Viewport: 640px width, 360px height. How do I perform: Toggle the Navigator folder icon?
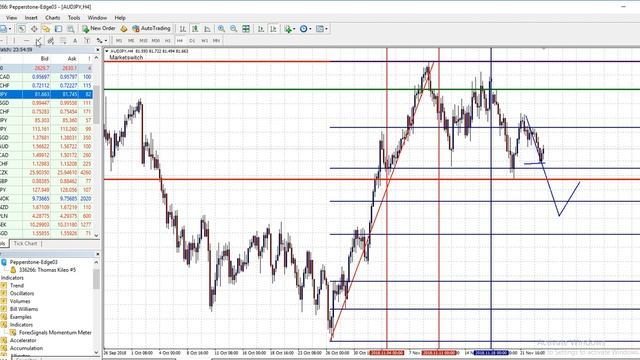pyautogui.click(x=46, y=29)
